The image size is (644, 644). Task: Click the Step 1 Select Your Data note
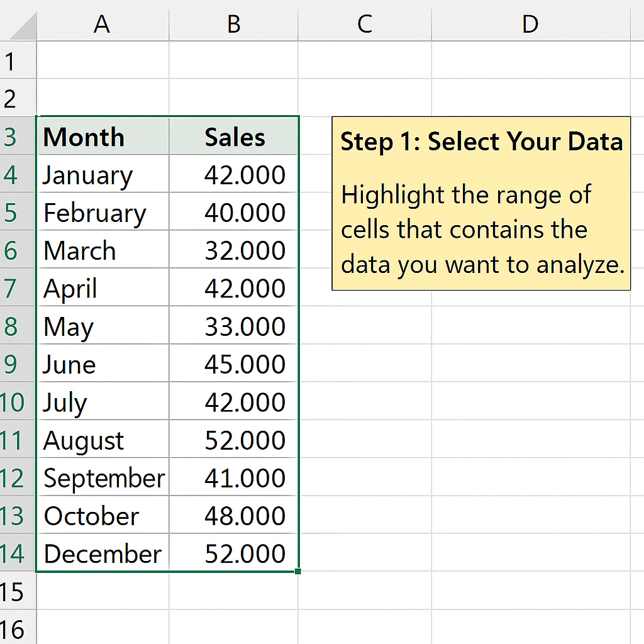(481, 203)
